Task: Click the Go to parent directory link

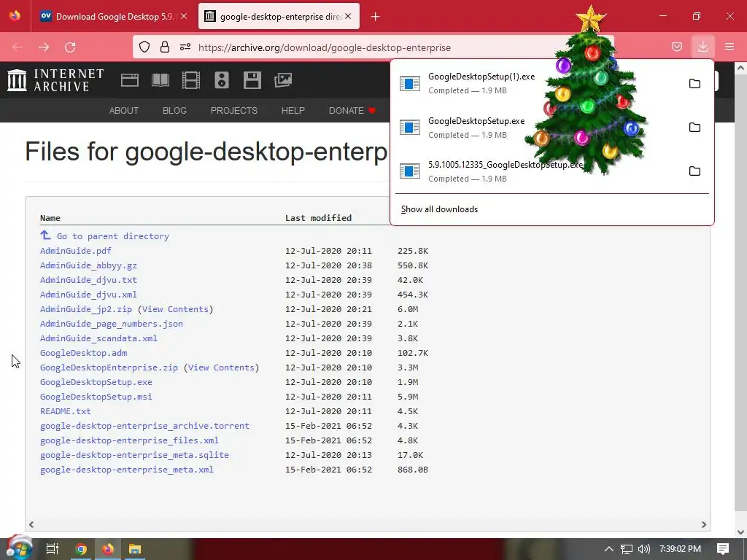Action: click(113, 236)
